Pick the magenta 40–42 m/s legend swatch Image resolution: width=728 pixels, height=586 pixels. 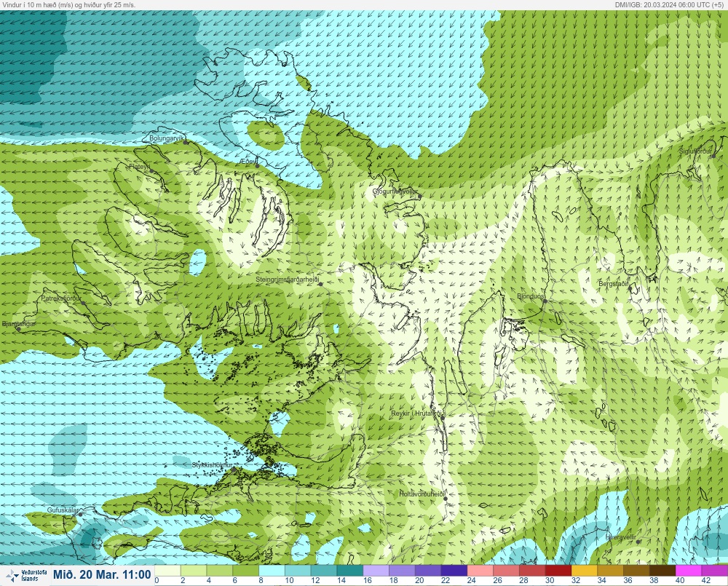click(x=688, y=570)
